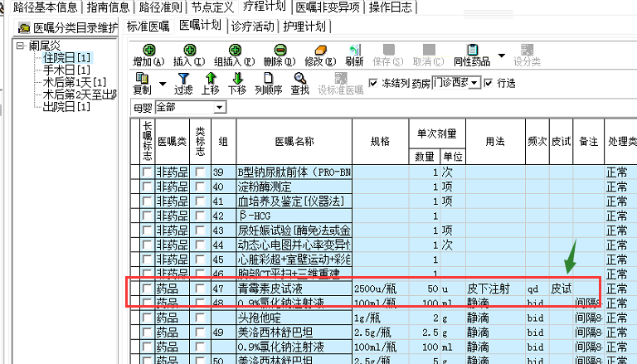Select the 头孢他啶 cell
The width and height of the screenshot is (637, 364).
(294, 318)
